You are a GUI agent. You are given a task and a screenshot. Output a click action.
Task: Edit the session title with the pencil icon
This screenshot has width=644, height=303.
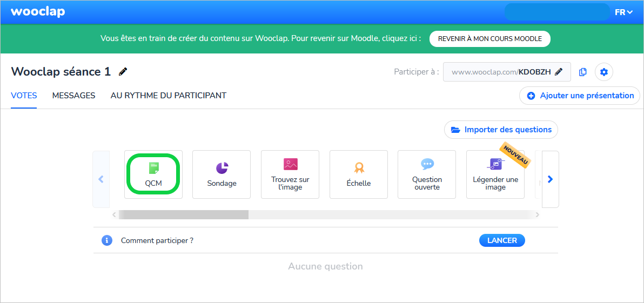pyautogui.click(x=123, y=72)
